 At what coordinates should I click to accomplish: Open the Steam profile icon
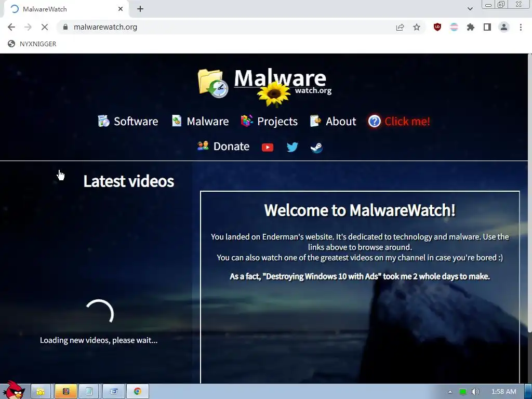click(316, 147)
